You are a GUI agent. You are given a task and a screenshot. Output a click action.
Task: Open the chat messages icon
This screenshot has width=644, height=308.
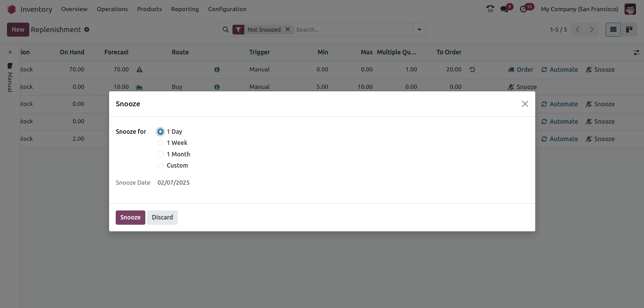(x=504, y=9)
